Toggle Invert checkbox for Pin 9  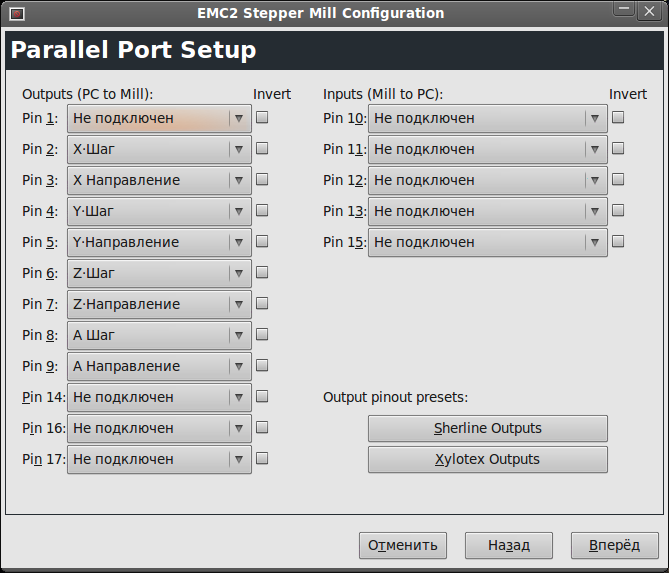[262, 366]
